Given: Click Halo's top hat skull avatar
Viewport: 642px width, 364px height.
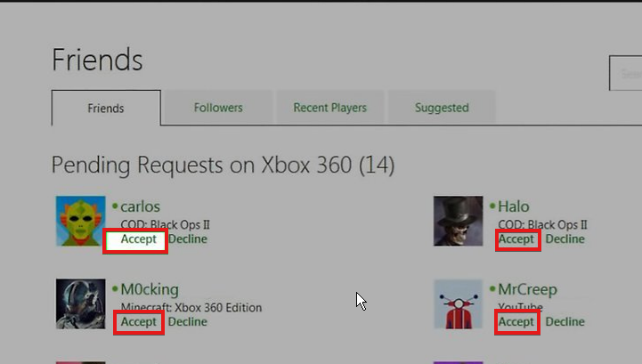Looking at the screenshot, I should [459, 221].
